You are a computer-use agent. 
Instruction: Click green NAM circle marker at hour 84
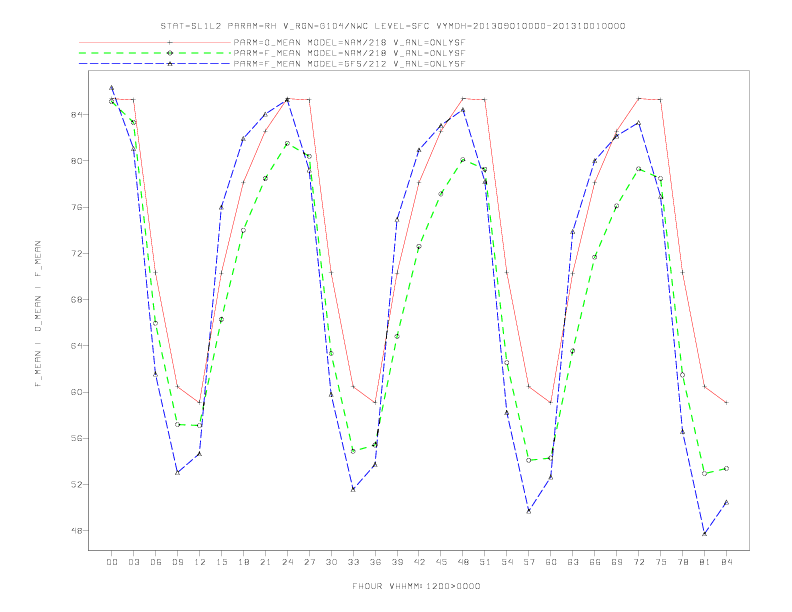pyautogui.click(x=726, y=469)
